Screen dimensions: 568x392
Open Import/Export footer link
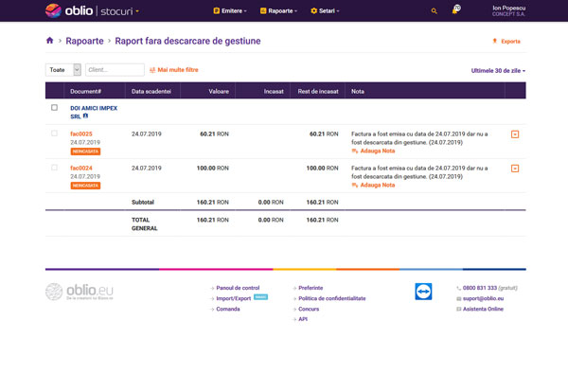pos(233,298)
